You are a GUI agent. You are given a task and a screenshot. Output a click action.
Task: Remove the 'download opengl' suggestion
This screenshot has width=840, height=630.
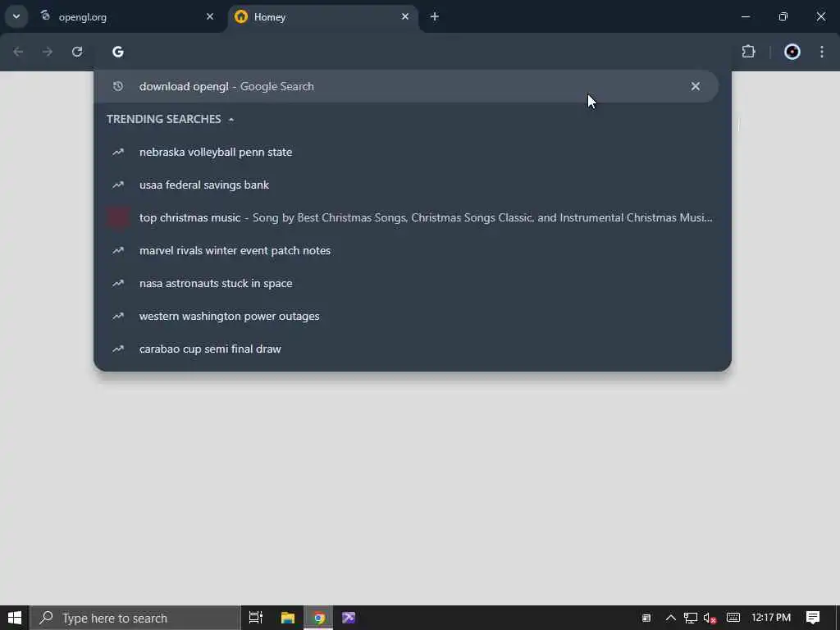pyautogui.click(x=696, y=86)
